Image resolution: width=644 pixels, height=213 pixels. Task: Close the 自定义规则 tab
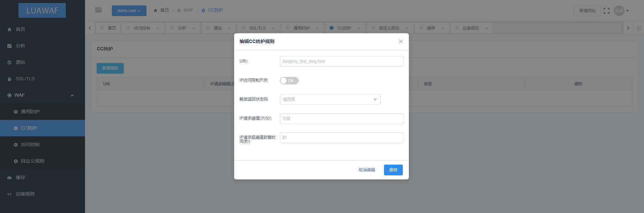pos(407,28)
